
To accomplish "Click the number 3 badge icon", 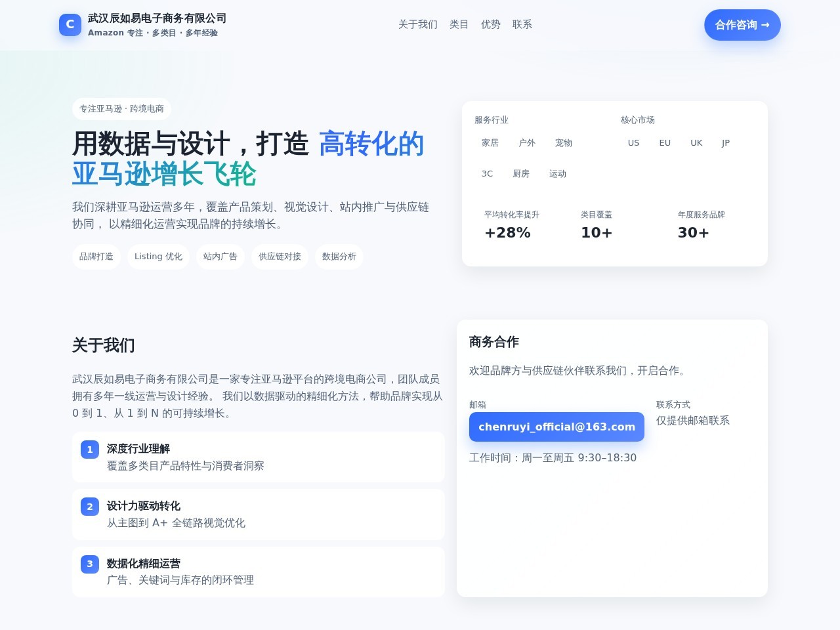I will point(90,564).
